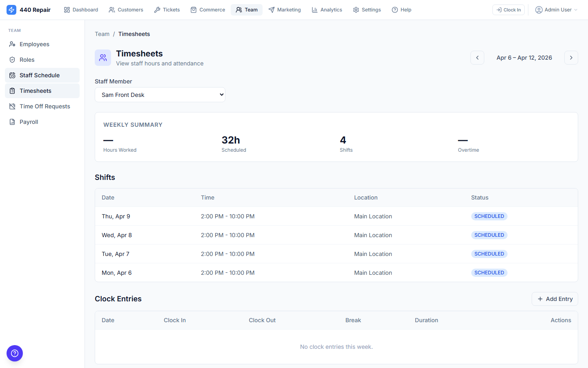The height and width of the screenshot is (368, 588).
Task: Open the Dashboard icon in top navigation
Action: tap(67, 9)
